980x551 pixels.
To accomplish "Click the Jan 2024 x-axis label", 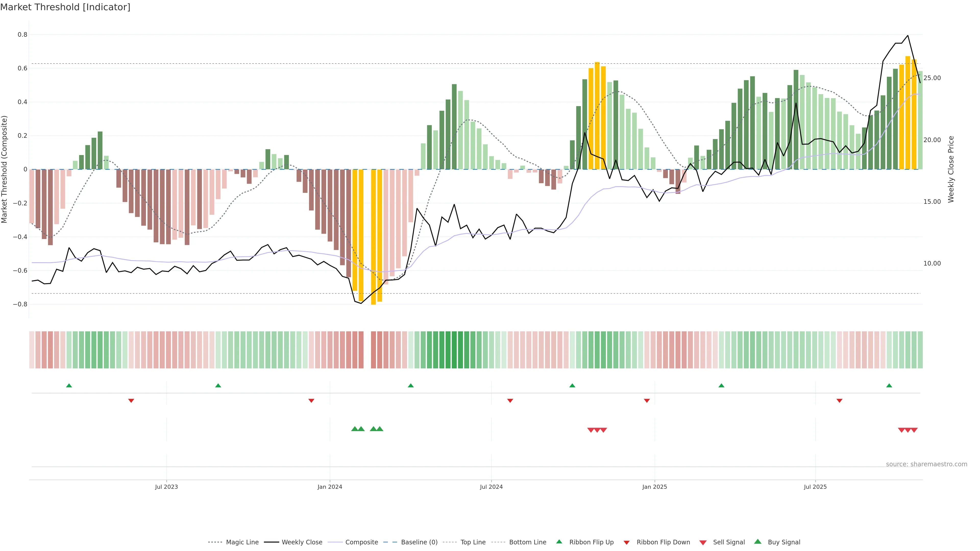I will click(330, 487).
